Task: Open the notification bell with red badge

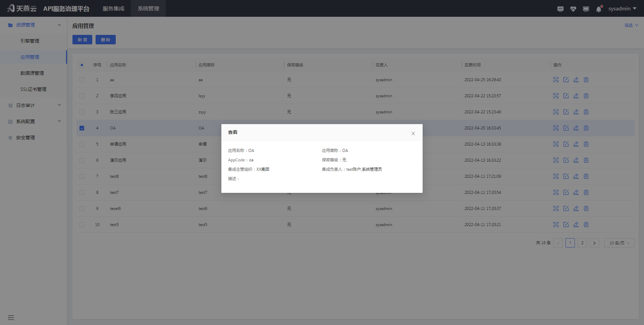Action: pos(599,9)
